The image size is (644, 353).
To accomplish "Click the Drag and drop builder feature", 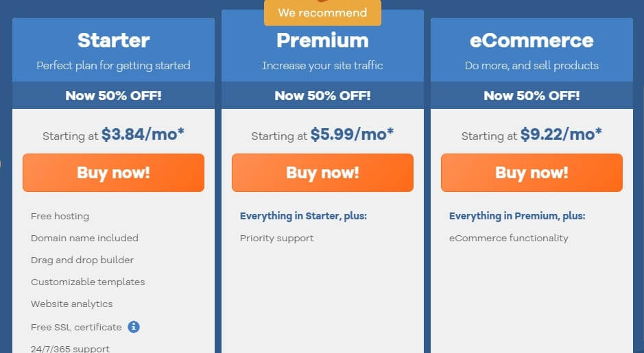I will (82, 260).
